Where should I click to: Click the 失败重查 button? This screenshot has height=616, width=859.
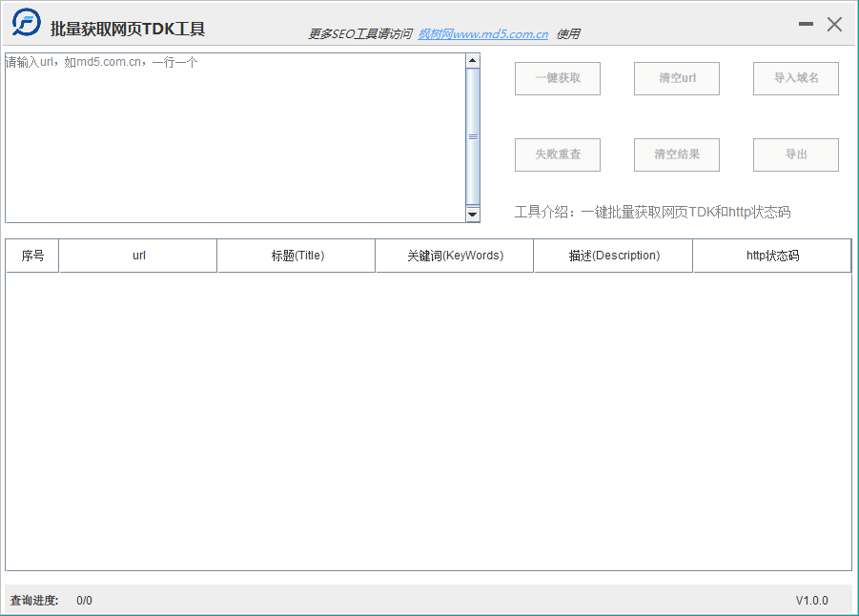point(557,154)
